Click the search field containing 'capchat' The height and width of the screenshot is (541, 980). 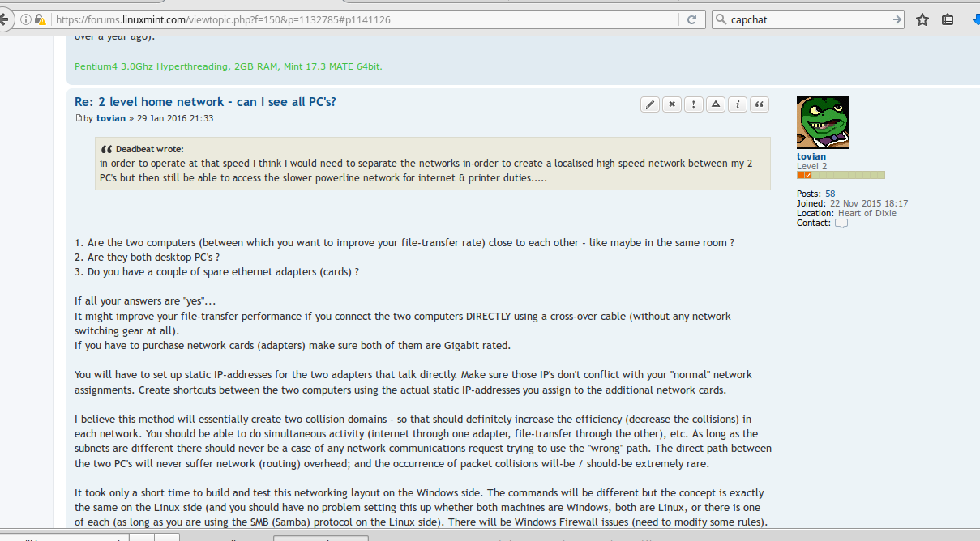(x=808, y=19)
